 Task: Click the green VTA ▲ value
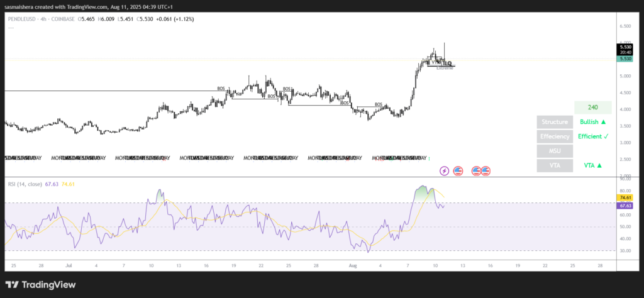[592, 166]
